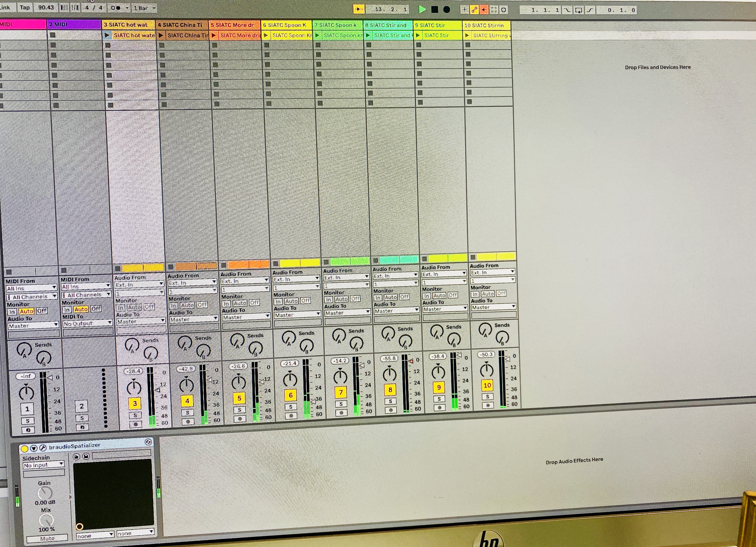Image resolution: width=756 pixels, height=547 pixels.
Task: Toggle the Punch-In switch icon
Action: (567, 10)
